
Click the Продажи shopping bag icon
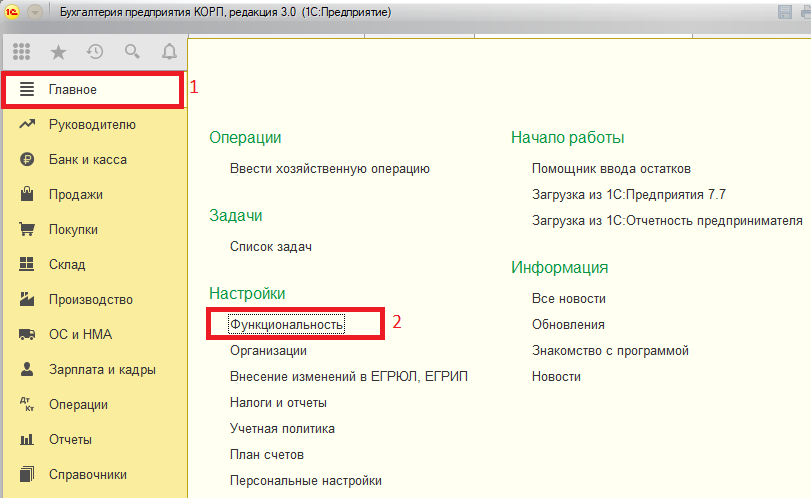click(x=27, y=194)
